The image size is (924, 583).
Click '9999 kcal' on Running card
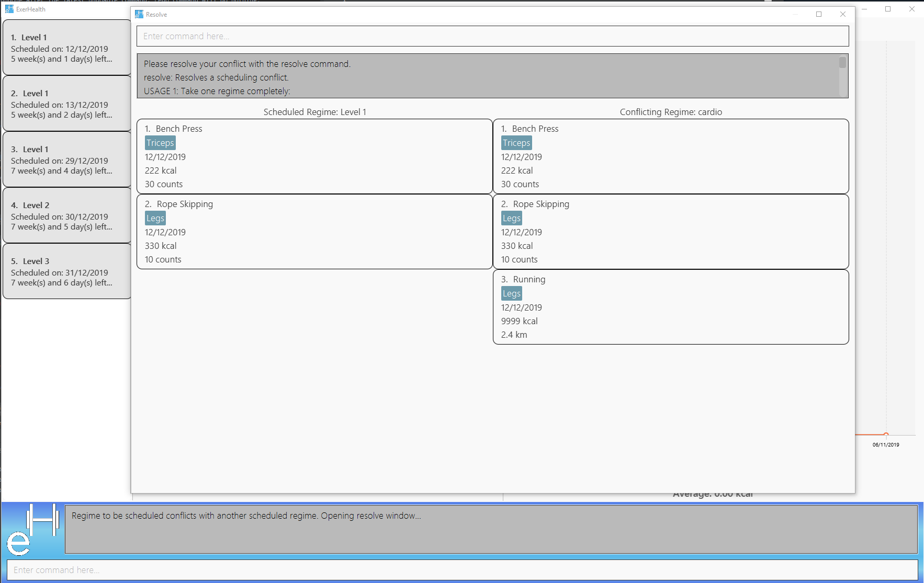(x=520, y=321)
